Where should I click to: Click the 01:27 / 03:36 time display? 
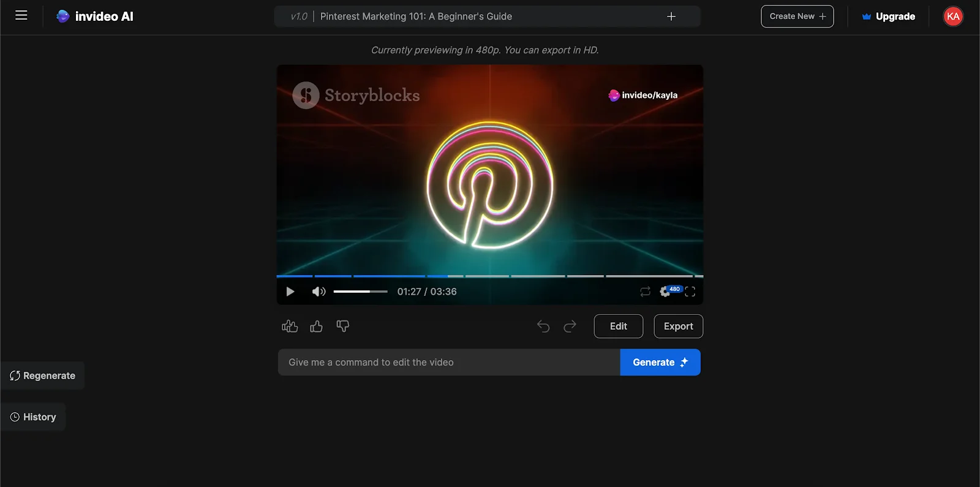427,292
